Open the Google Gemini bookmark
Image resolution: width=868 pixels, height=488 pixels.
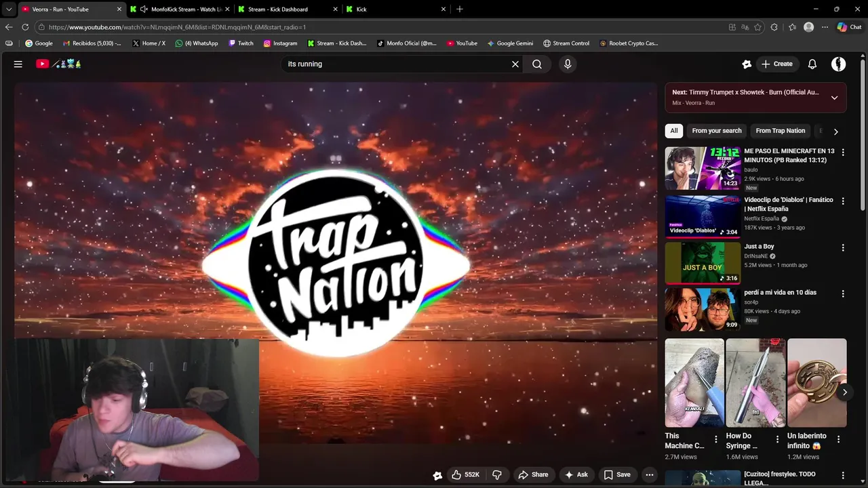[510, 43]
